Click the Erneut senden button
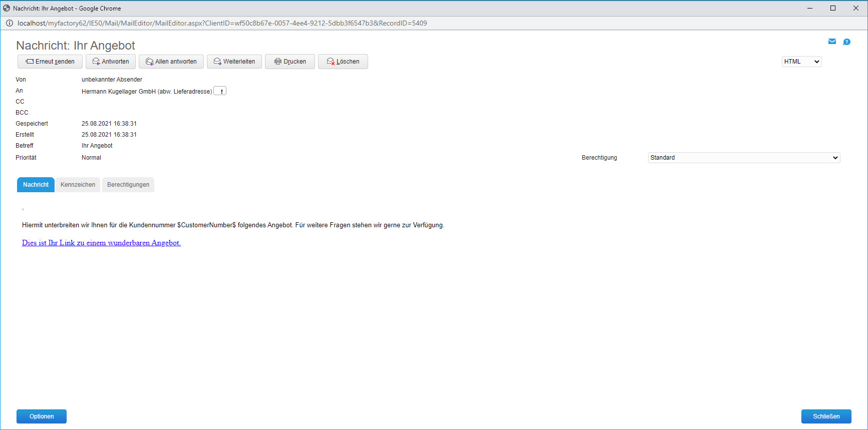Viewport: 868px width, 430px height. (x=50, y=62)
